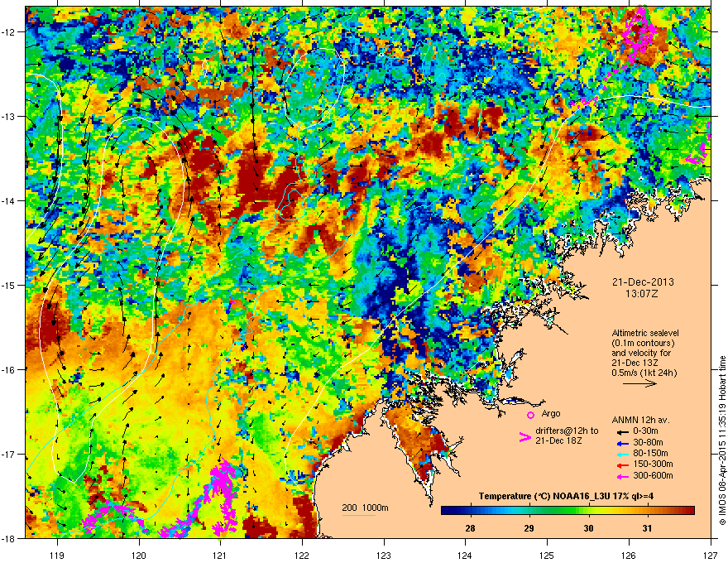Click the latitude axis label -14

9,200
